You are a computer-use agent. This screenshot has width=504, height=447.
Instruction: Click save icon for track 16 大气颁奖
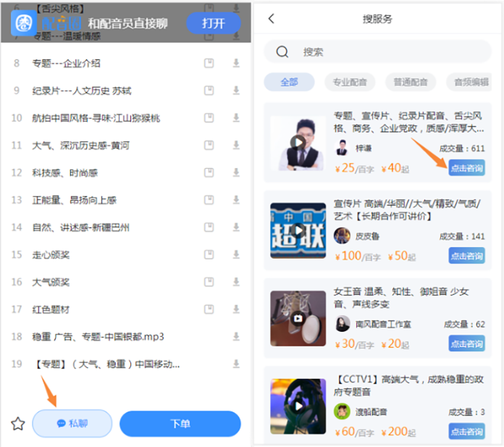click(x=209, y=282)
